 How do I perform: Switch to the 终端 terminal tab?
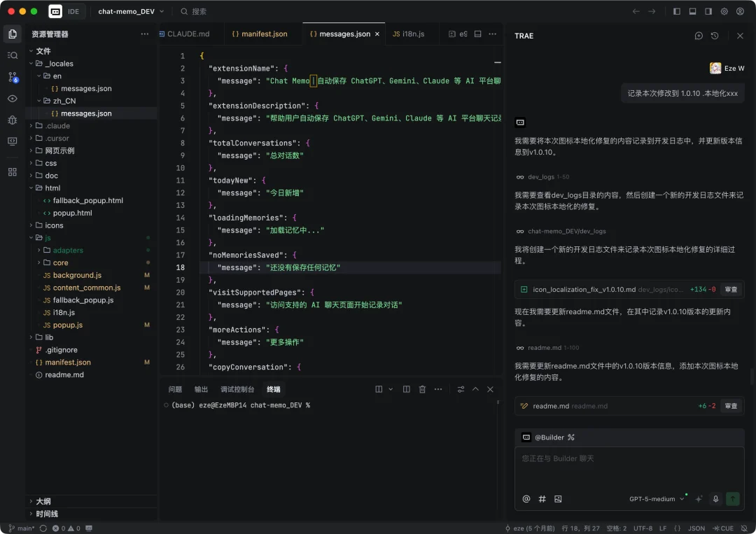pos(273,388)
